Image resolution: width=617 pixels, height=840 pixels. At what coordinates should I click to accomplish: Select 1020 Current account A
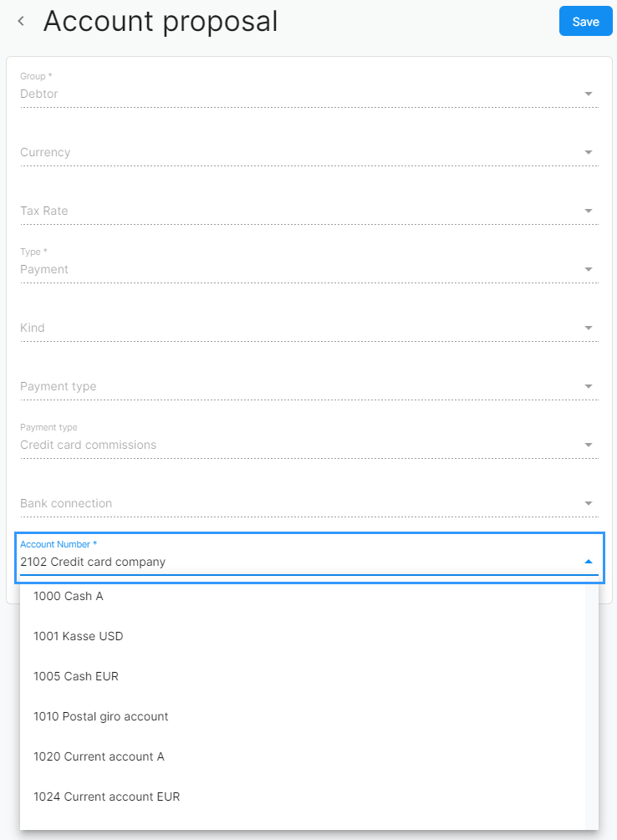[x=303, y=757]
